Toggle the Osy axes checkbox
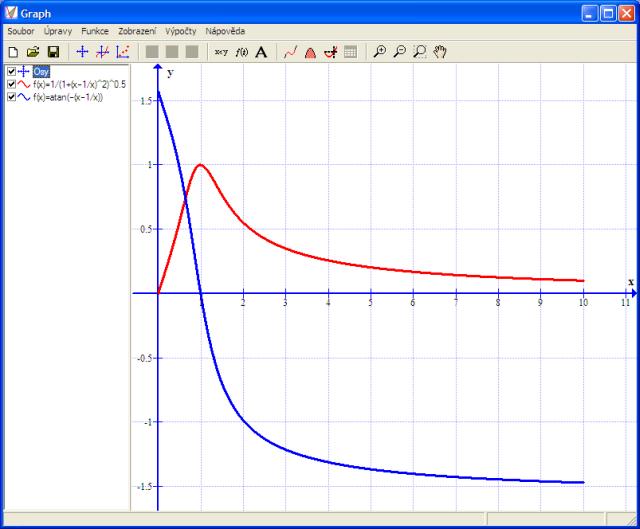Viewport: 640px width, 529px height. point(11,72)
